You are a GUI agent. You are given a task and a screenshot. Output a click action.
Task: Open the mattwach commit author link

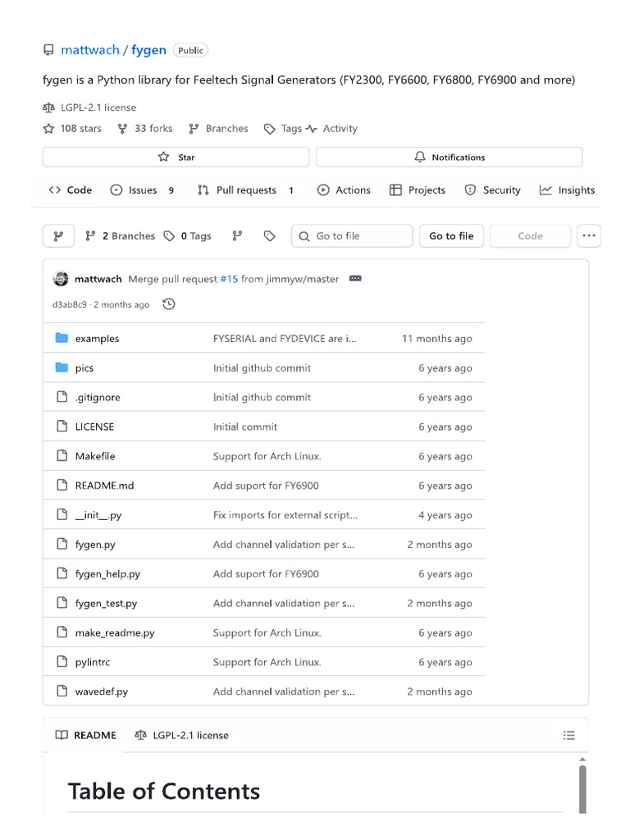pyautogui.click(x=98, y=279)
